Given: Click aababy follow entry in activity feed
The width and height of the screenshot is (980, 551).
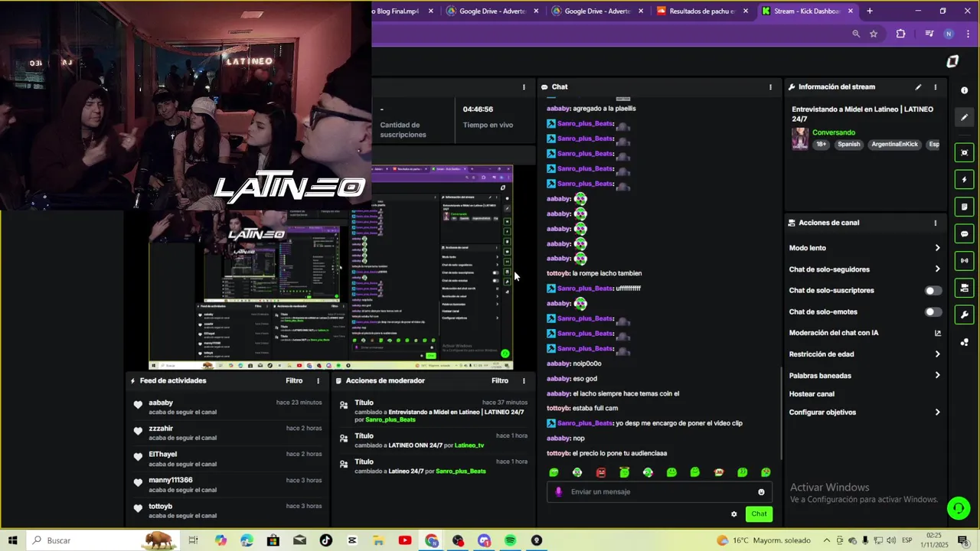Looking at the screenshot, I should point(227,407).
